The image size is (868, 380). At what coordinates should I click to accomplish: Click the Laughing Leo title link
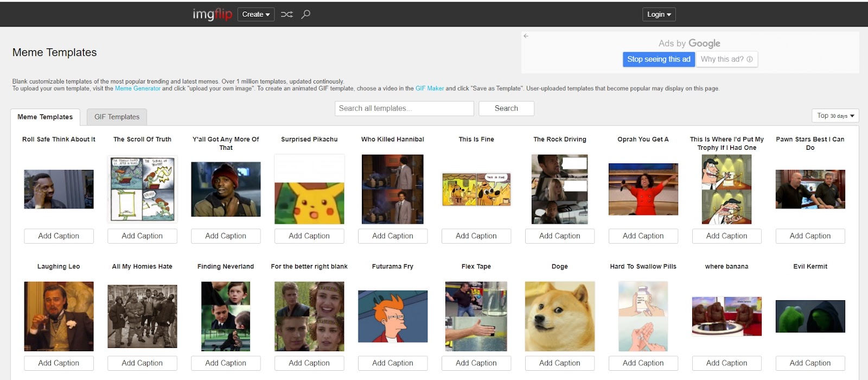tap(59, 267)
